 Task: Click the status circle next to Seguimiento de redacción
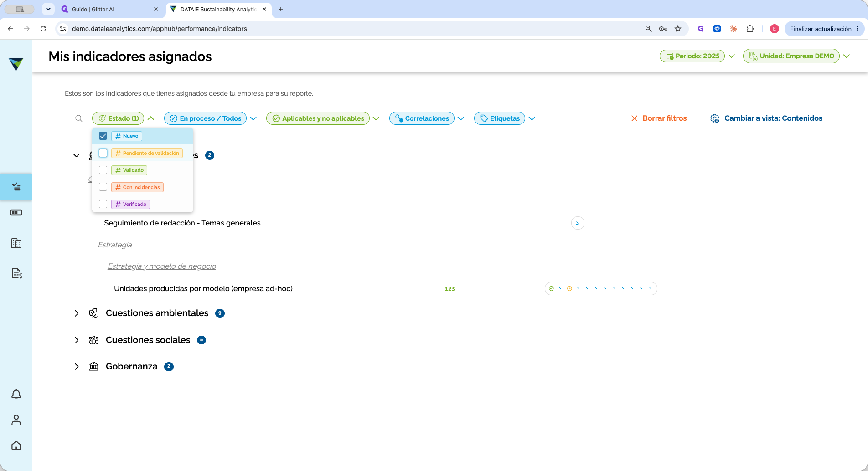click(578, 223)
